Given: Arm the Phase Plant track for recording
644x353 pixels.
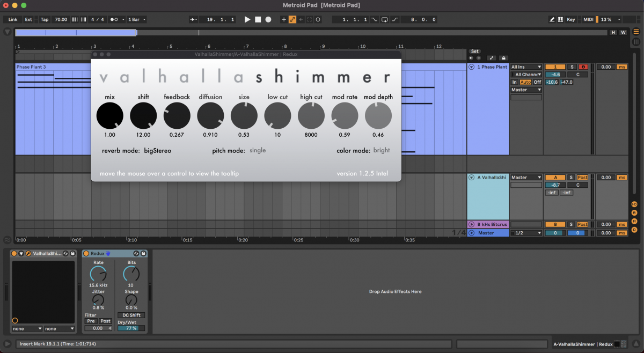Looking at the screenshot, I should [x=583, y=67].
